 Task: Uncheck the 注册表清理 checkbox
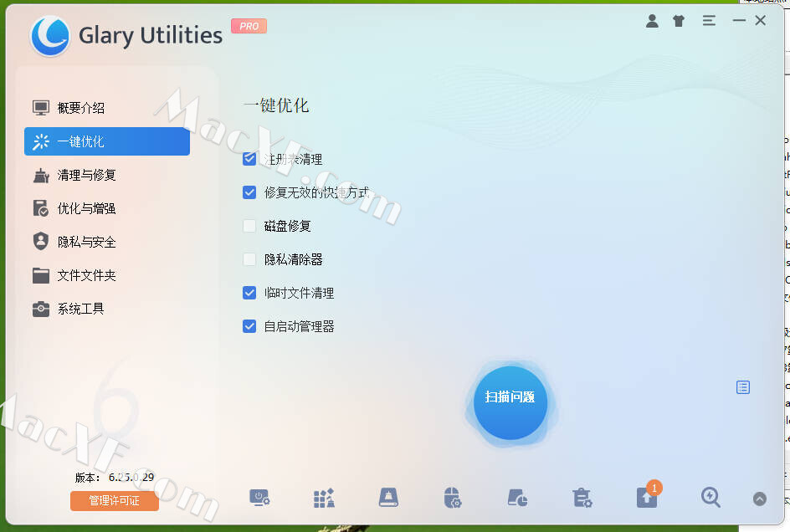point(249,159)
